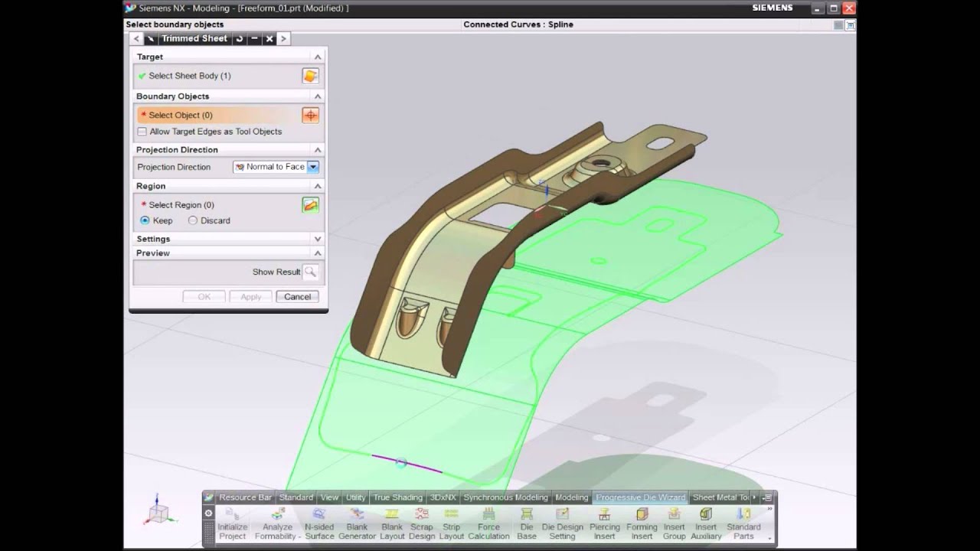Viewport: 980px width, 551px height.
Task: Open Blank Generator tool
Action: [x=357, y=523]
